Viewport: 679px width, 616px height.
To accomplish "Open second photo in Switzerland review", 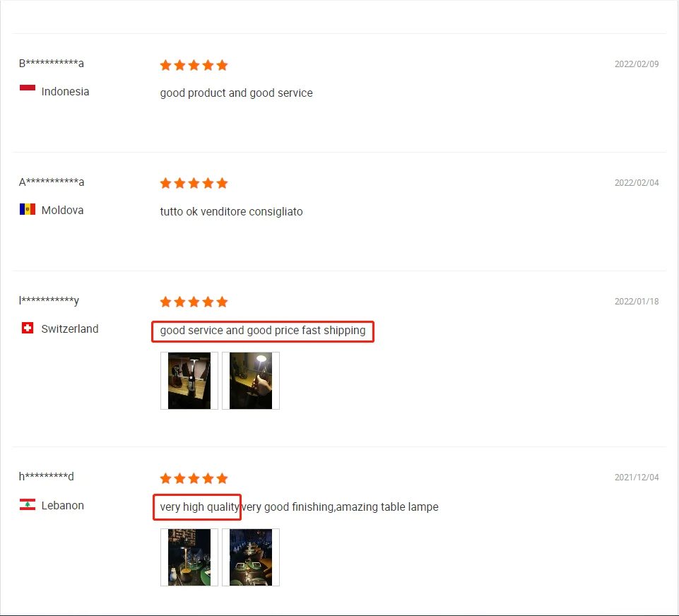I will pos(251,381).
